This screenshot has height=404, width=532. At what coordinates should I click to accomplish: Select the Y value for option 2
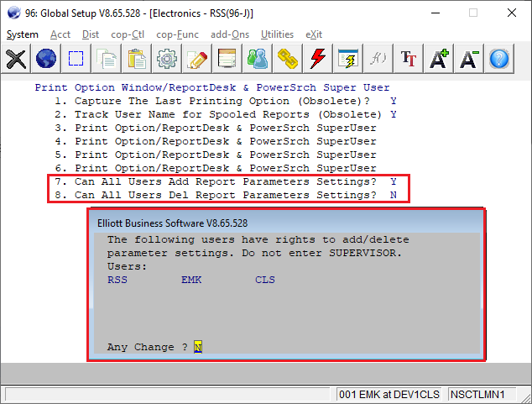394,114
